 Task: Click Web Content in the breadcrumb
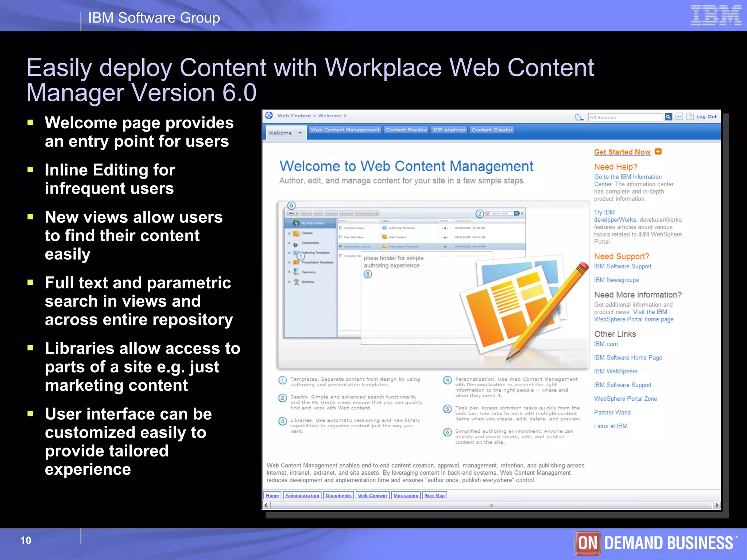[x=294, y=116]
